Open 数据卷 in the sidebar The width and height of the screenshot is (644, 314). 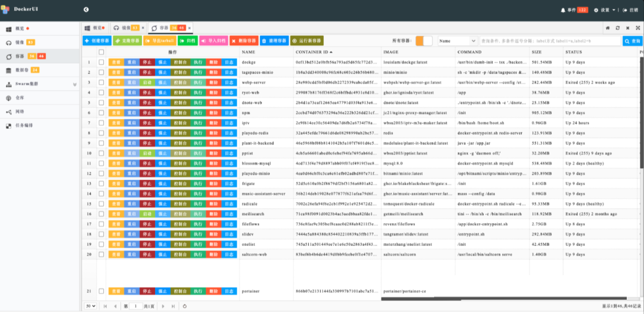pos(40,70)
